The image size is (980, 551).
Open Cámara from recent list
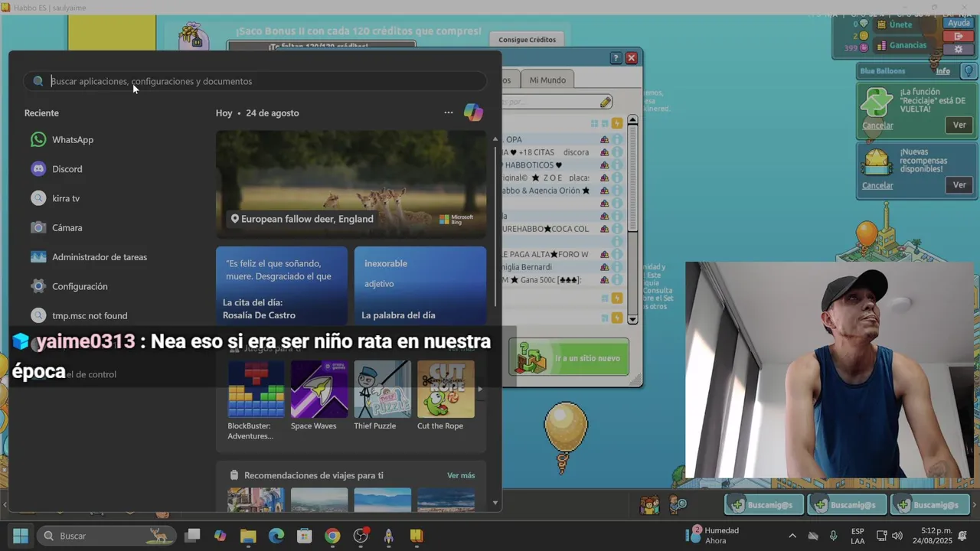[67, 227]
